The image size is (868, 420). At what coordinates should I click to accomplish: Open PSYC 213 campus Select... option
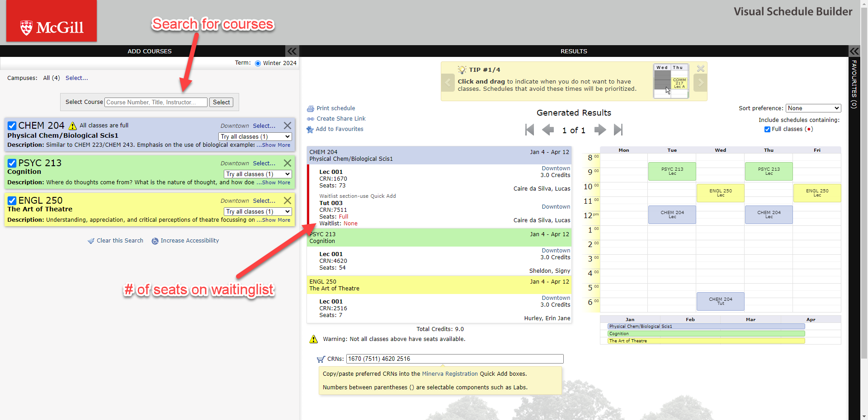click(x=264, y=163)
